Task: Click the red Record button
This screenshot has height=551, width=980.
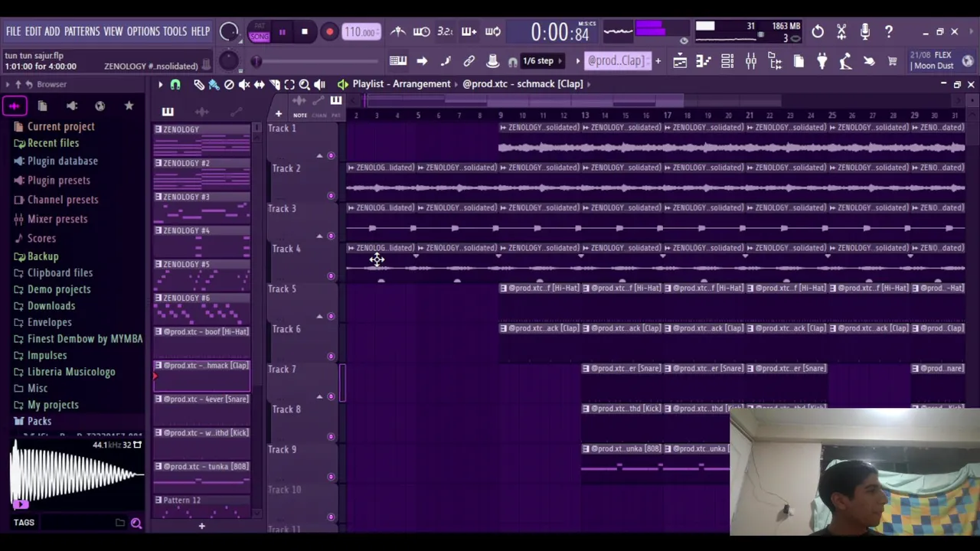Action: [329, 32]
